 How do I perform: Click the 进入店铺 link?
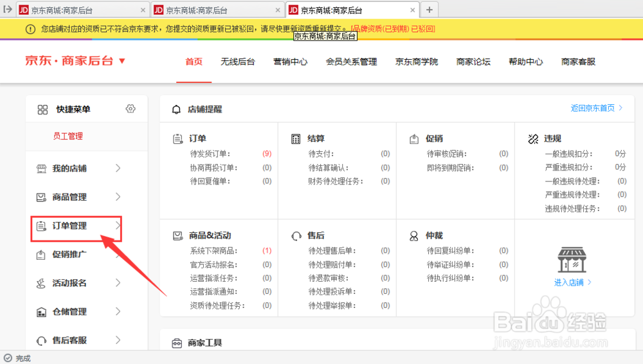coord(569,282)
